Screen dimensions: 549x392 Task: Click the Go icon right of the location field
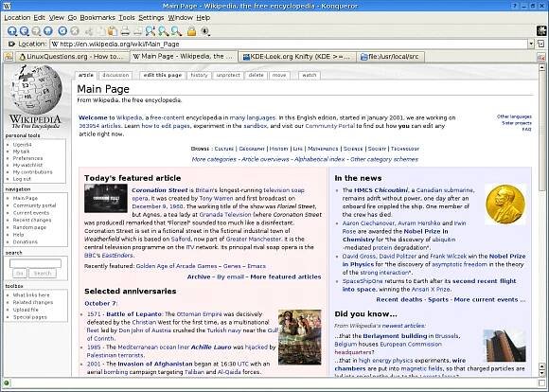tap(541, 45)
